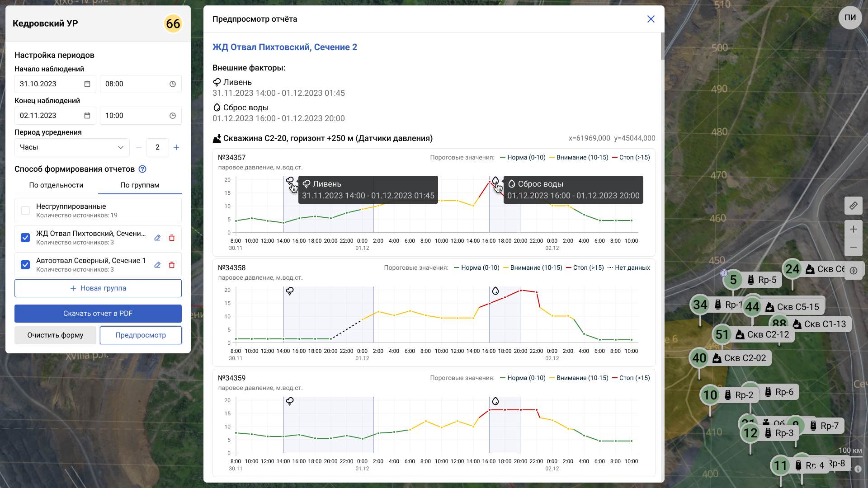Image resolution: width=868 pixels, height=488 pixels.
Task: Uncheck Автоотвал Северный, Сечение 1 checkbox
Action: pos(25,265)
